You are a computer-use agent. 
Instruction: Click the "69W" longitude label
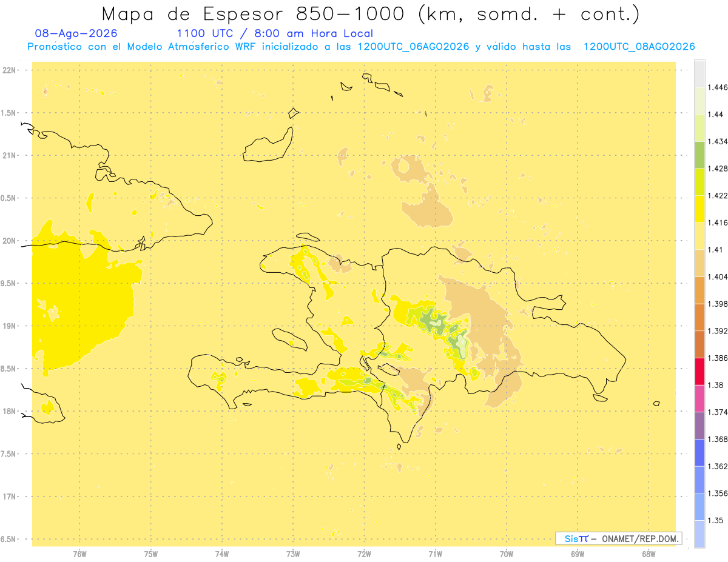578,554
